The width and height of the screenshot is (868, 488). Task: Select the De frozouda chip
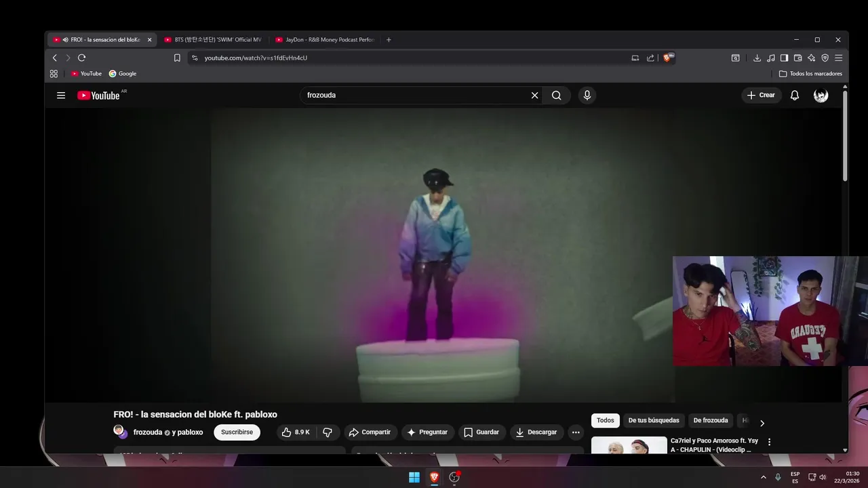coord(711,421)
